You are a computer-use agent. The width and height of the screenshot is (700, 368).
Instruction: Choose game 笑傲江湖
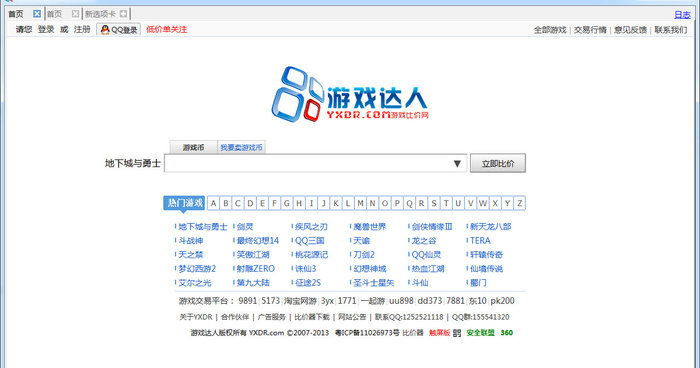click(x=253, y=255)
